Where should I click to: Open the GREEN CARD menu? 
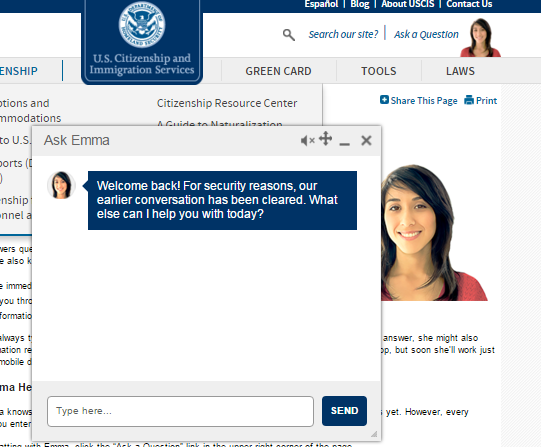(x=278, y=71)
